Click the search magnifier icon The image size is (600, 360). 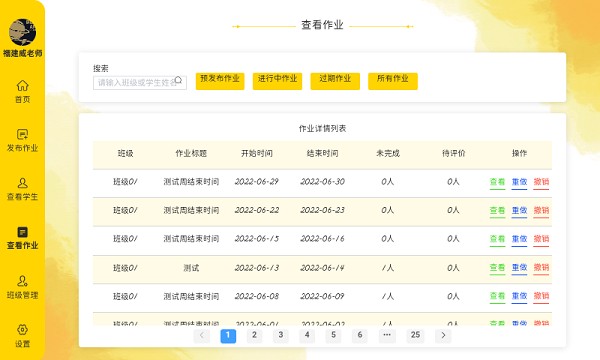(178, 80)
